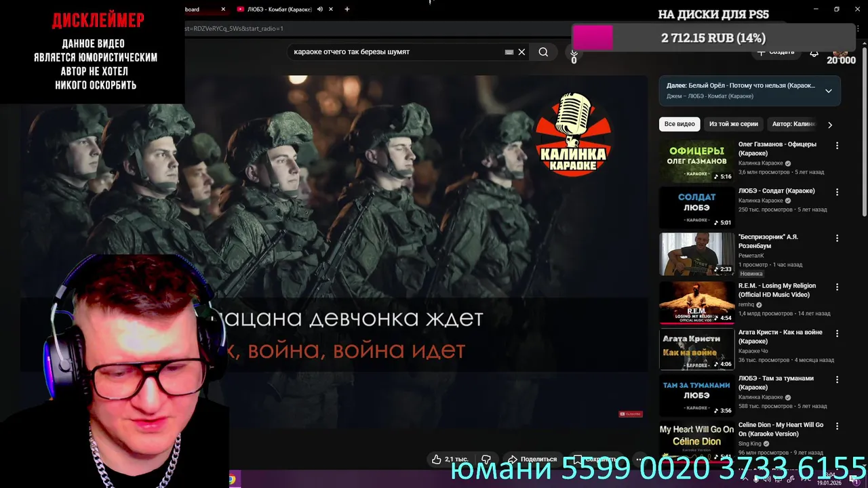Viewport: 868px width, 488px height.
Task: Open the 'Солдат ЛЮБЭ' video thumbnail
Action: click(697, 207)
